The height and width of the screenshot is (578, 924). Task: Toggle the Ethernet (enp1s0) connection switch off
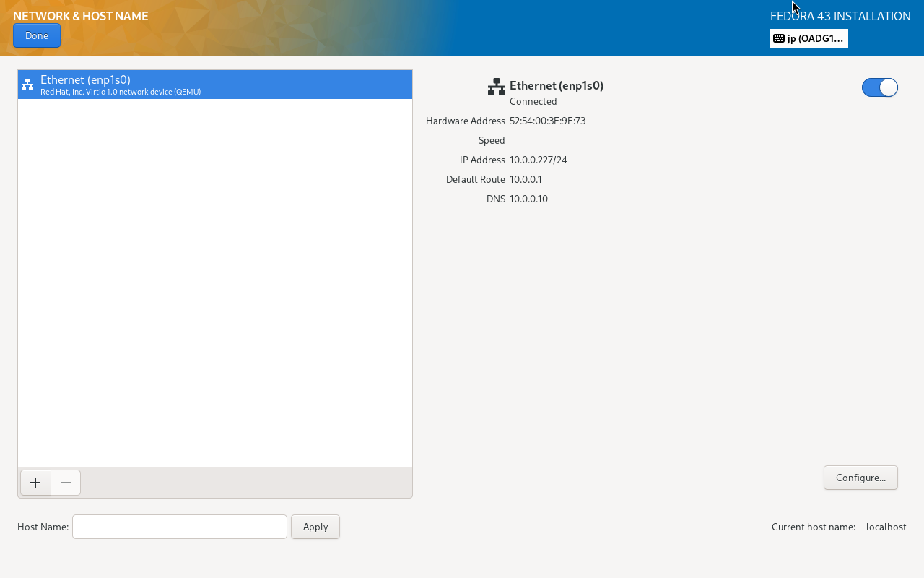(x=879, y=87)
